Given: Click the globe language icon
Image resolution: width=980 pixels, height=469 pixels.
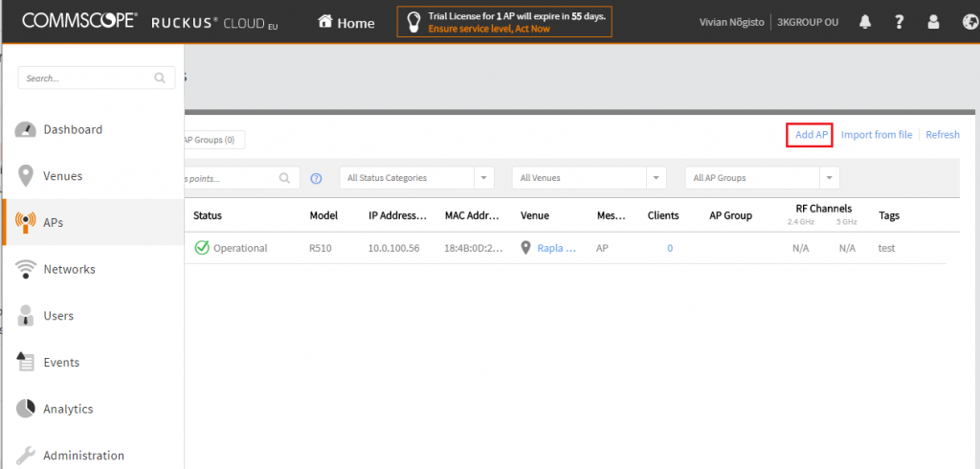Looking at the screenshot, I should 969,22.
